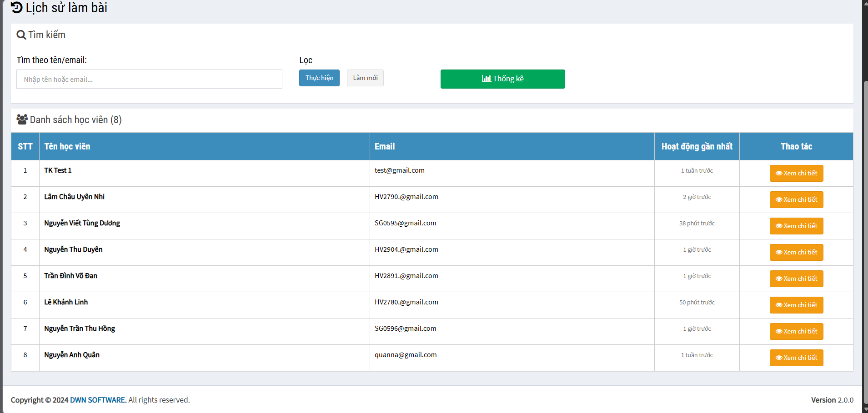The image size is (868, 413).
Task: Open Xem chi tiết for Trần Đình Võ Đan
Action: tap(796, 279)
